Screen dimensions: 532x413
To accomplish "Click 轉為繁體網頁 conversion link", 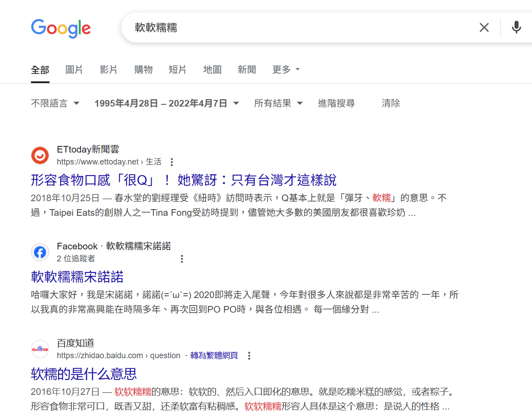I will coord(214,356).
